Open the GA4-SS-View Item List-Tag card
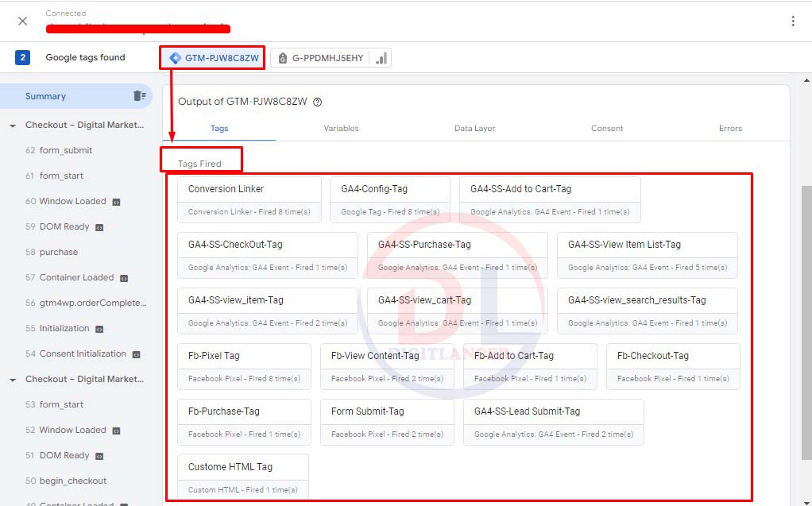The image size is (812, 506). (x=648, y=255)
